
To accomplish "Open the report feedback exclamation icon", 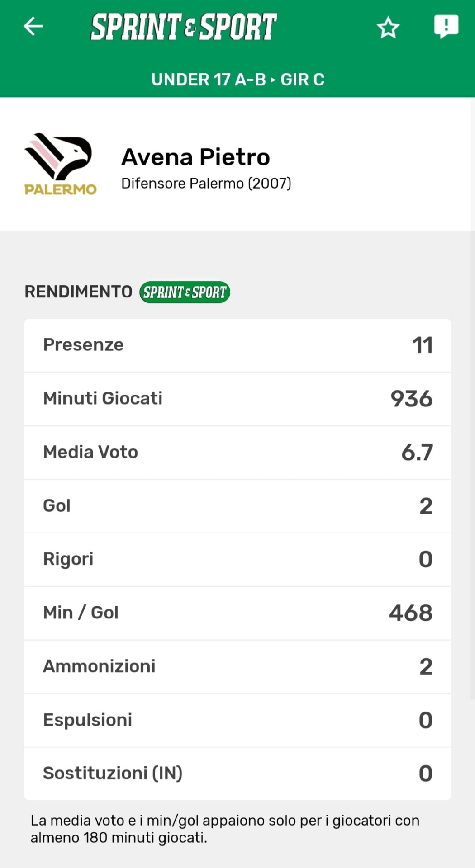I will pyautogui.click(x=446, y=26).
